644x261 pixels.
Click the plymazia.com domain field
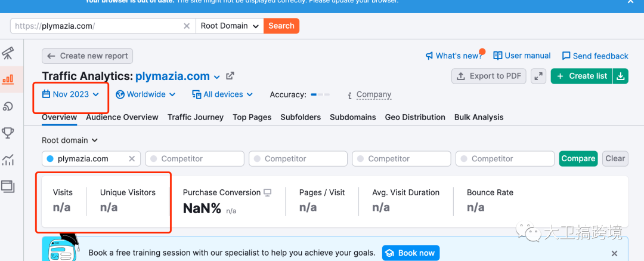tap(91, 159)
